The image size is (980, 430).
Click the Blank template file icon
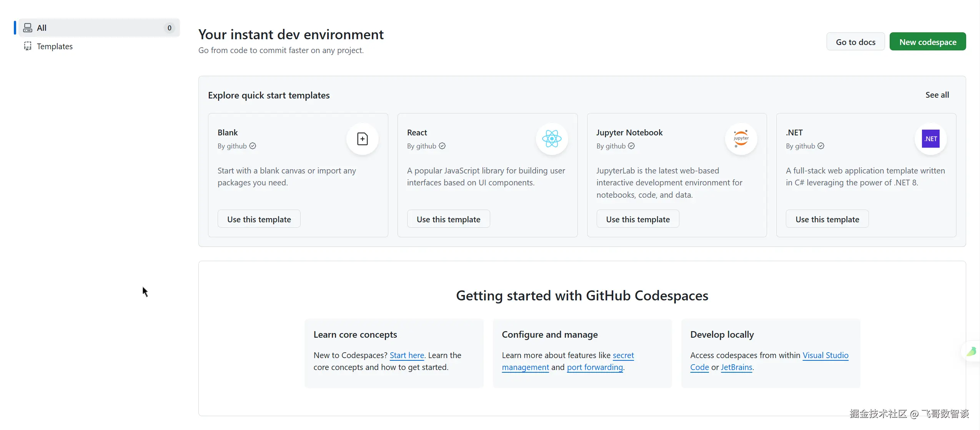[x=362, y=139]
